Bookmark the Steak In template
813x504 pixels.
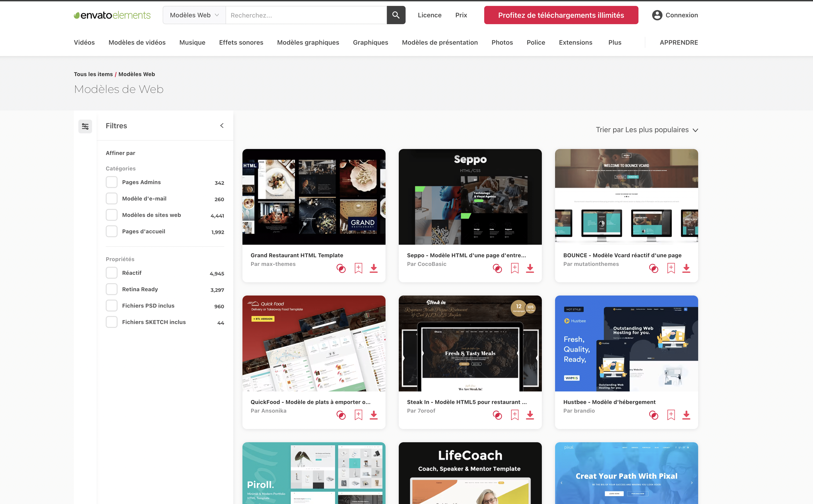coord(515,415)
